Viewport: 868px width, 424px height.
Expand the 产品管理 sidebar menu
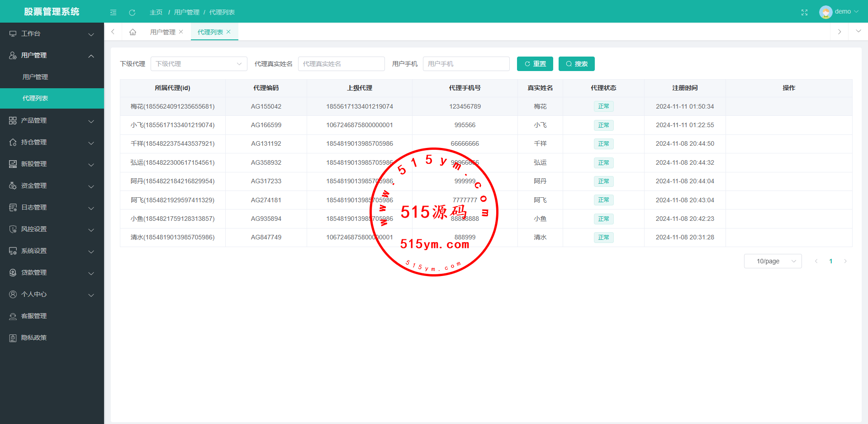point(52,121)
